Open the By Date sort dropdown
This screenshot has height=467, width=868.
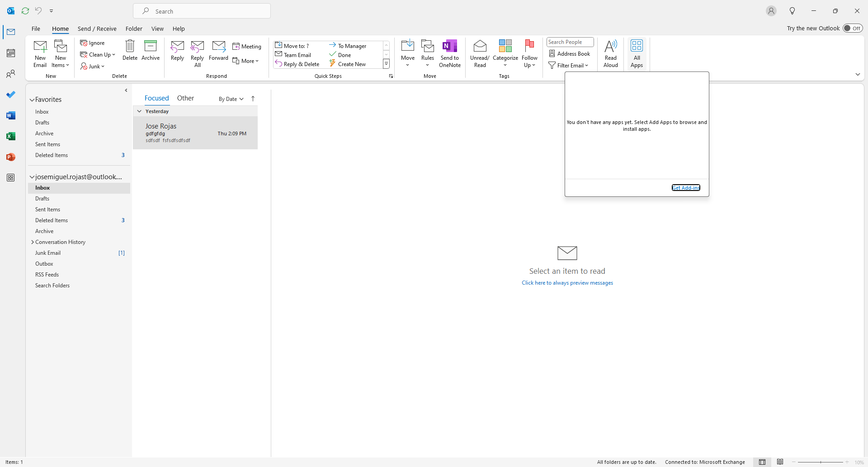(231, 99)
